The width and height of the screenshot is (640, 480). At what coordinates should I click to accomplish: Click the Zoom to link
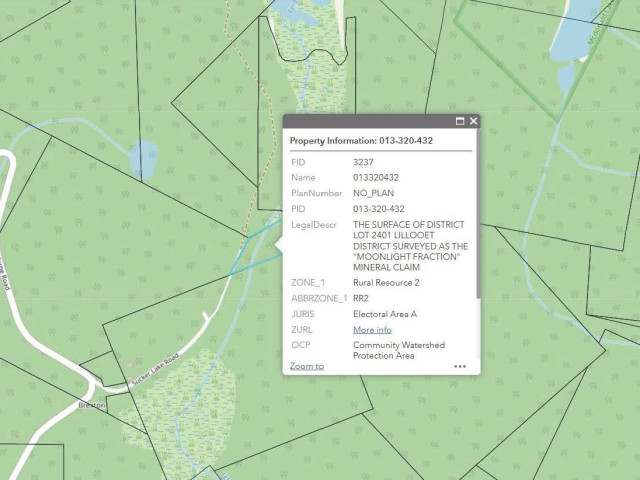307,366
